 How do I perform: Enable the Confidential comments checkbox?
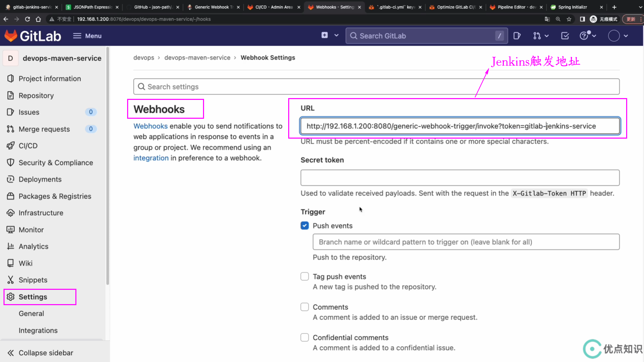tap(305, 337)
